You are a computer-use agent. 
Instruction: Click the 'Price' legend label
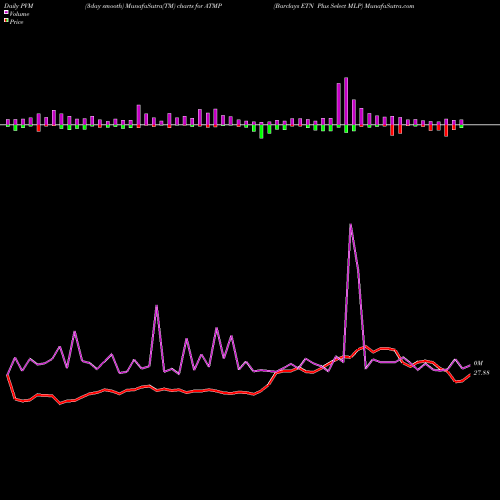click(16, 22)
